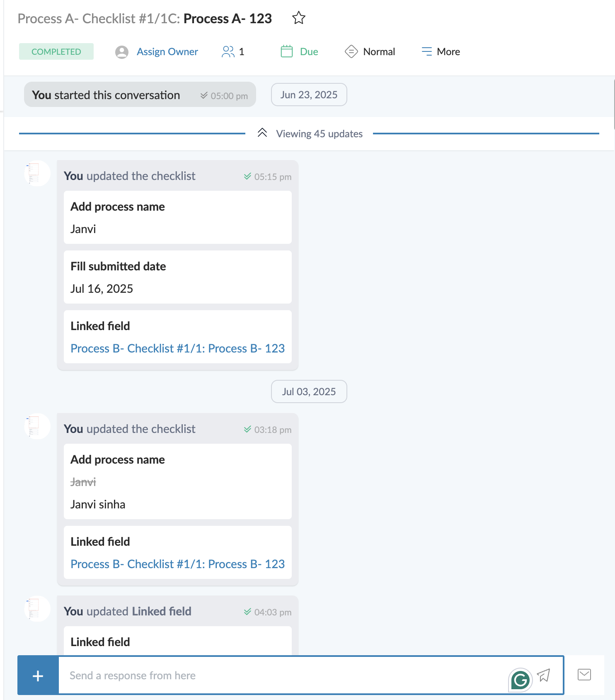Click the COMPLETED status badge
The height and width of the screenshot is (700, 615).
coord(56,51)
